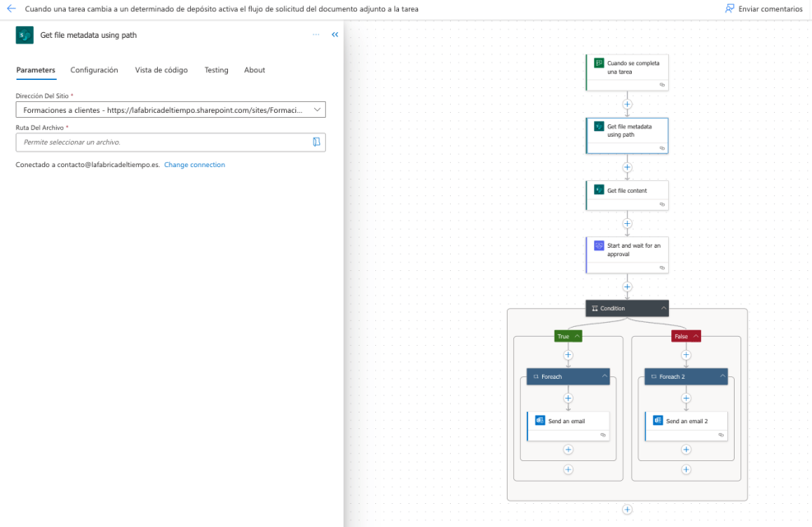Add step below Get file content card

pos(627,224)
